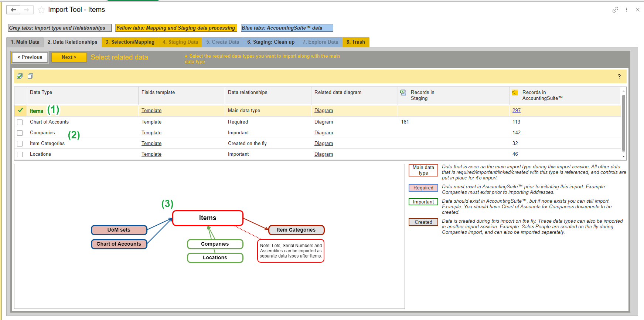644x320 pixels.
Task: Click the 161 staging records cell
Action: [453, 122]
